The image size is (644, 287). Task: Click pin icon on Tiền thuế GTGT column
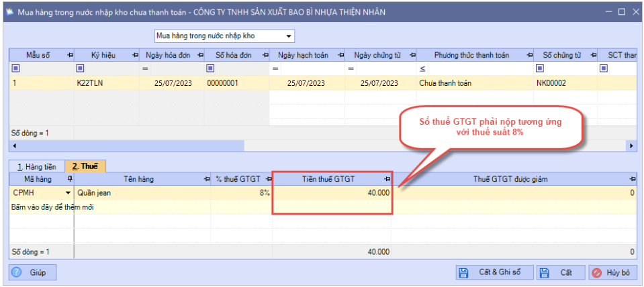pyautogui.click(x=387, y=179)
